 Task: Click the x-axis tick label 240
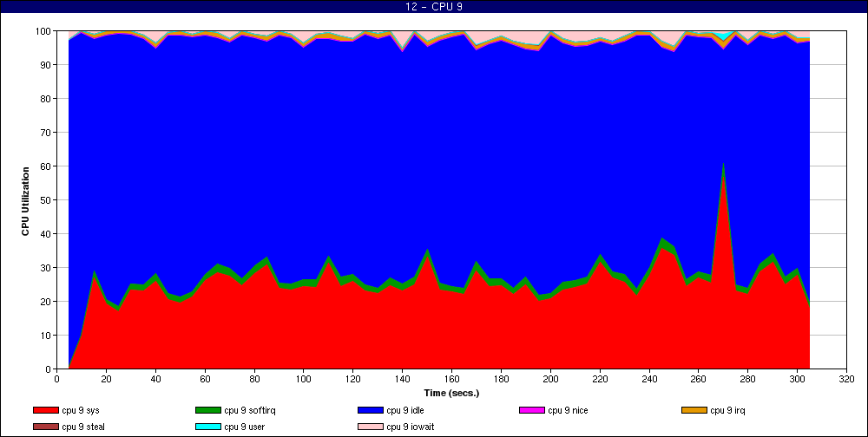click(x=649, y=379)
